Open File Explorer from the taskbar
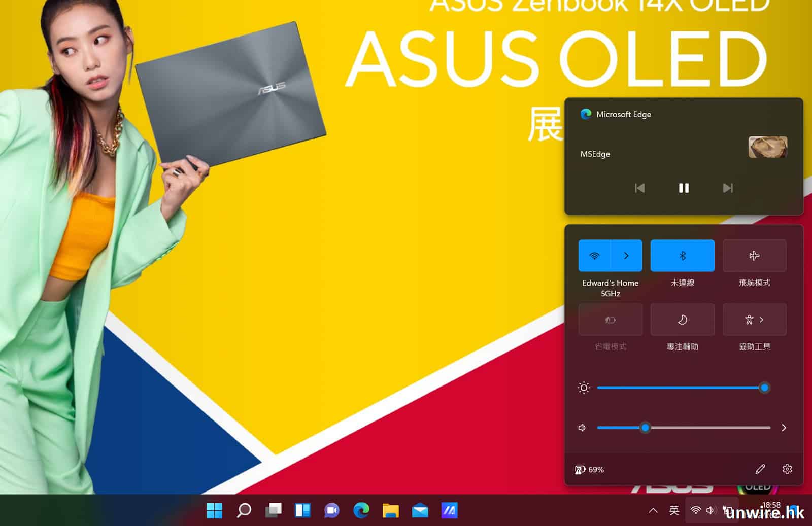 (x=391, y=510)
